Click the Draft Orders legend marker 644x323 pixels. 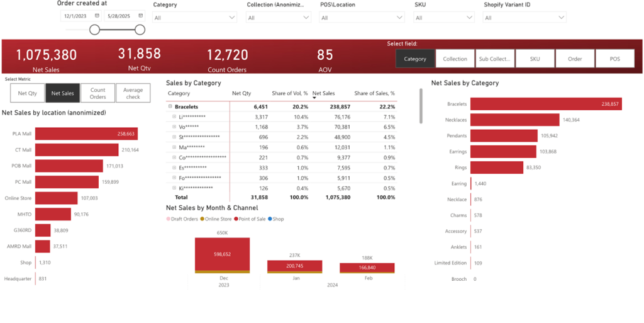point(168,218)
